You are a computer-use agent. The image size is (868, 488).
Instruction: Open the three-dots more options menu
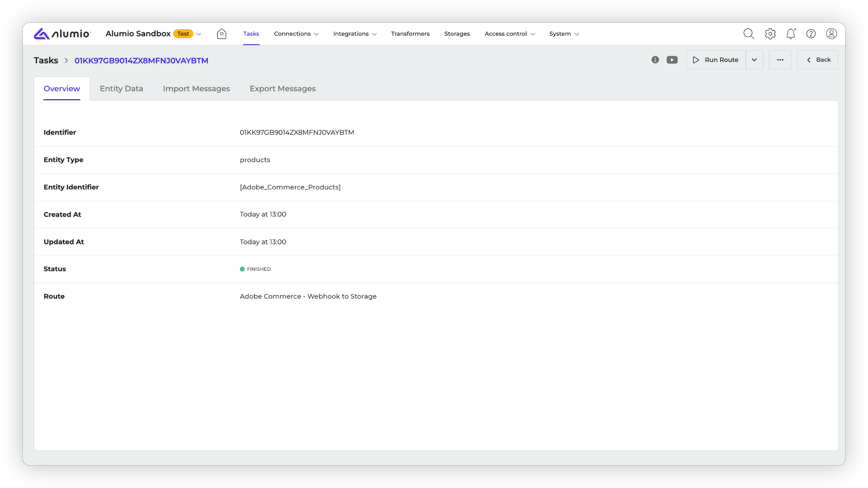point(780,60)
